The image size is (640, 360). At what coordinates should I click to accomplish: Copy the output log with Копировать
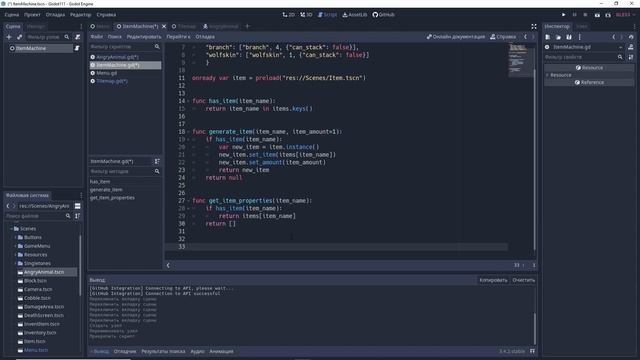(x=493, y=280)
